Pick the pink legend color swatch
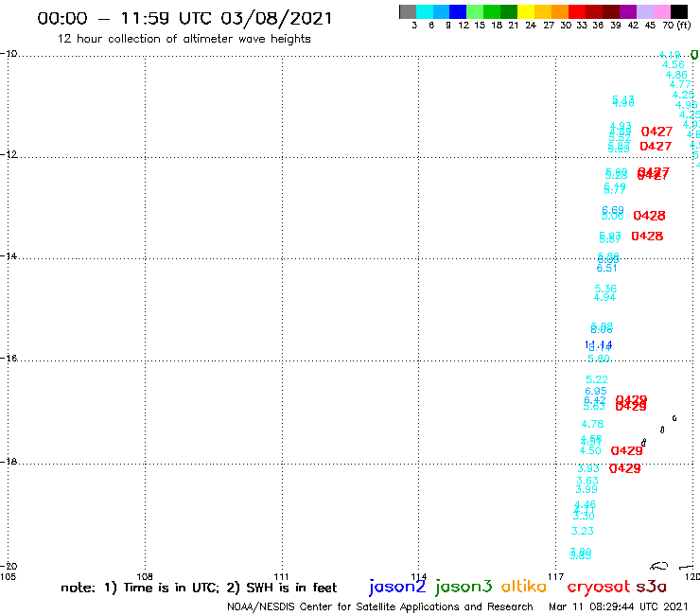Image resolution: width=700 pixels, height=615 pixels. [661, 11]
